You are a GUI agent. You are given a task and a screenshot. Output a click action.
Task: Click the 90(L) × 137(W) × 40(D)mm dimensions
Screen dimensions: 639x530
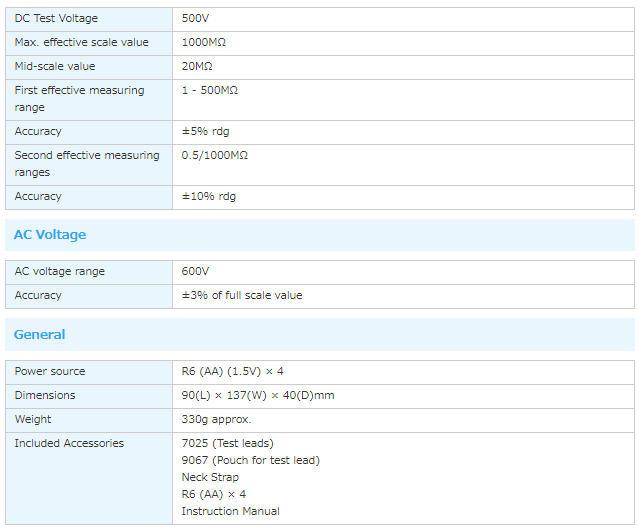(x=257, y=395)
